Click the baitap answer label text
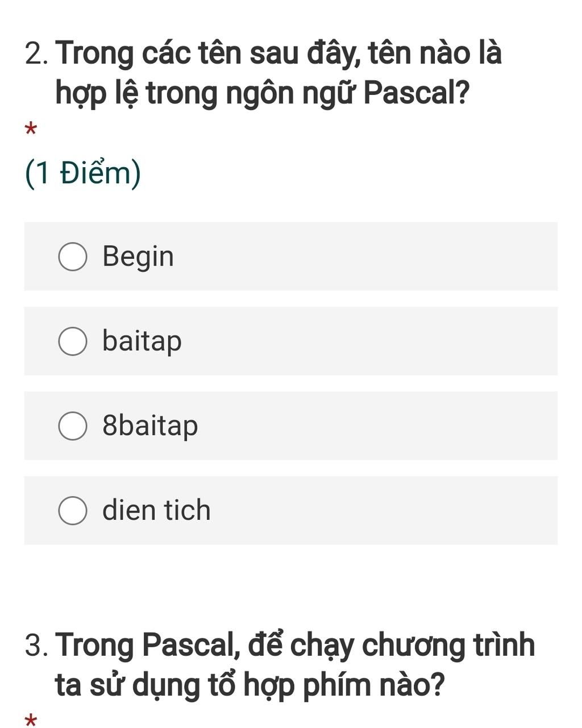 coord(142,341)
